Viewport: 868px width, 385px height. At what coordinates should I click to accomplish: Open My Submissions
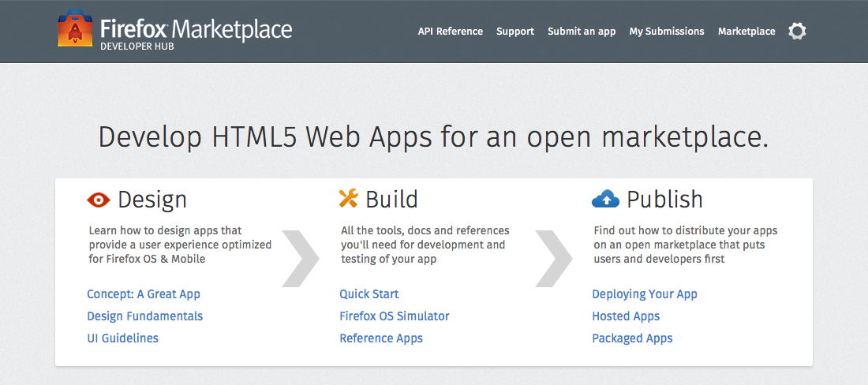click(x=667, y=32)
